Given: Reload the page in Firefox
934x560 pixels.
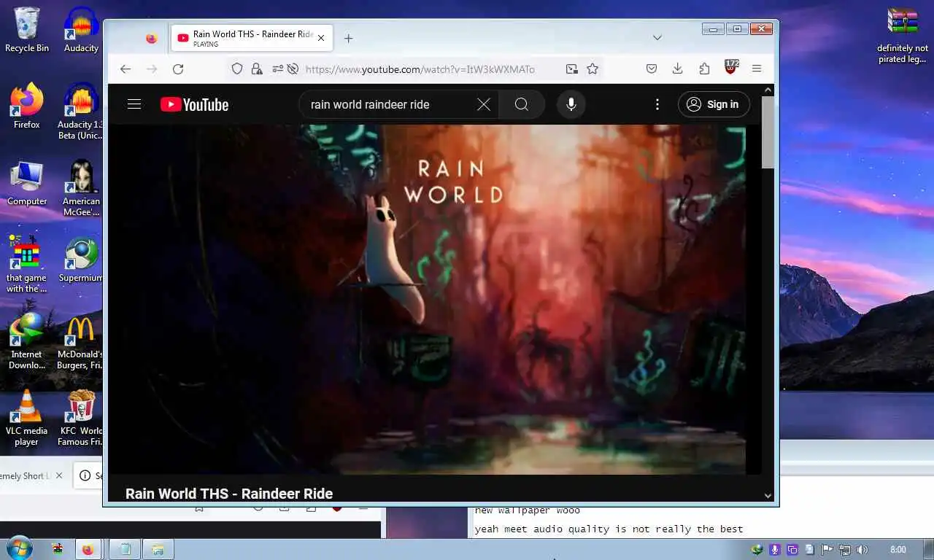Looking at the screenshot, I should (x=178, y=69).
